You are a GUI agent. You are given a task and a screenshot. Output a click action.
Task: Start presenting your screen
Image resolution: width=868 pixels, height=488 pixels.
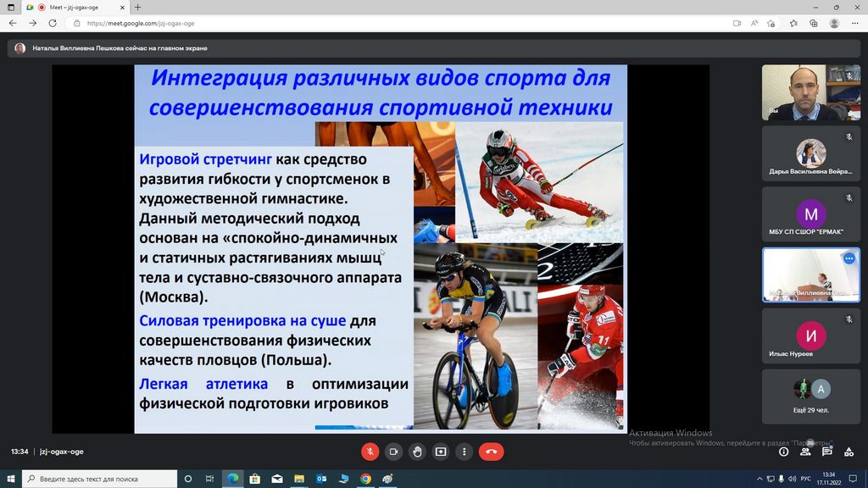point(441,452)
